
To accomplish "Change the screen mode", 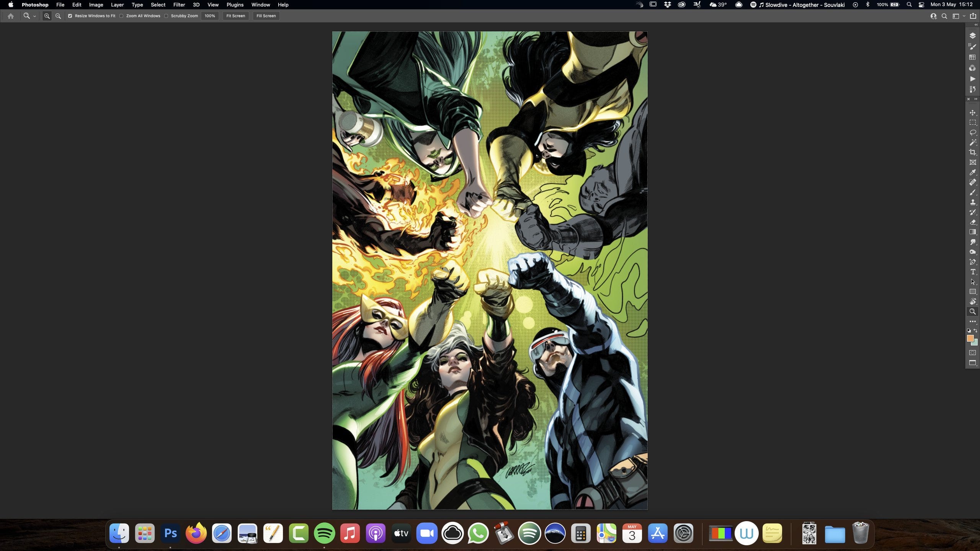I will tap(972, 363).
